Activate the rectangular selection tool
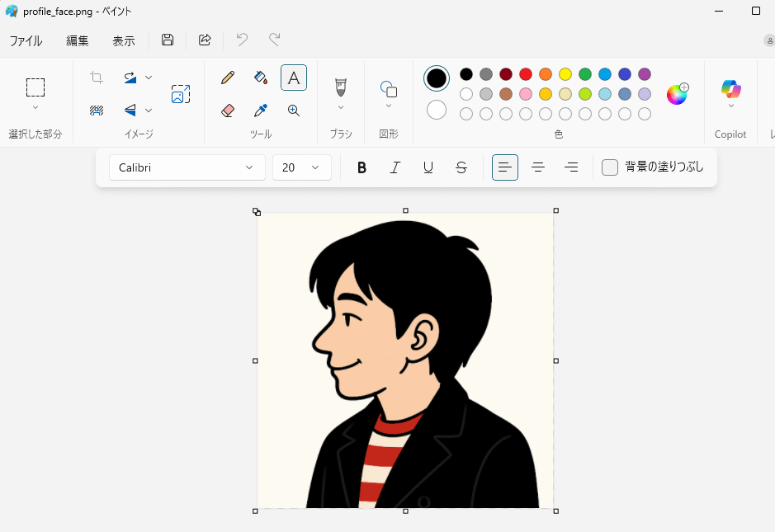Screen dimensions: 775x532 (x=35, y=88)
